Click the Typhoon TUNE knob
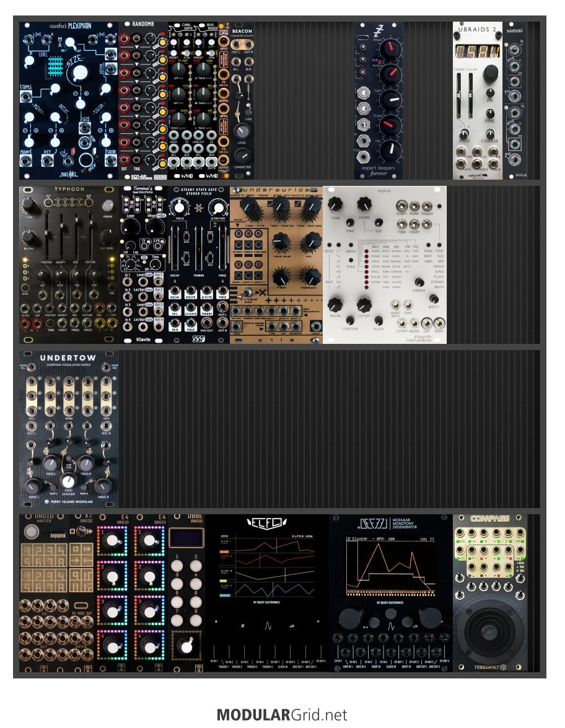This screenshot has height=728, width=565. (x=28, y=204)
